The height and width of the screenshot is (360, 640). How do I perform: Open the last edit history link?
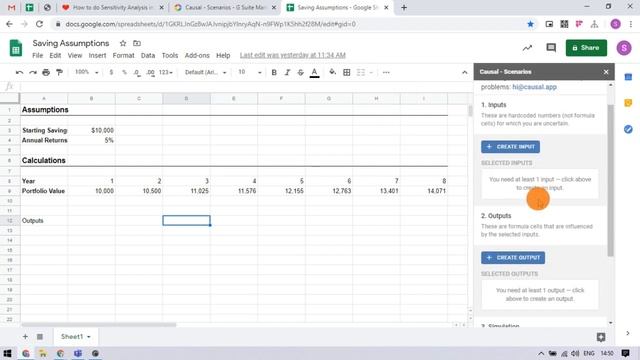(293, 55)
